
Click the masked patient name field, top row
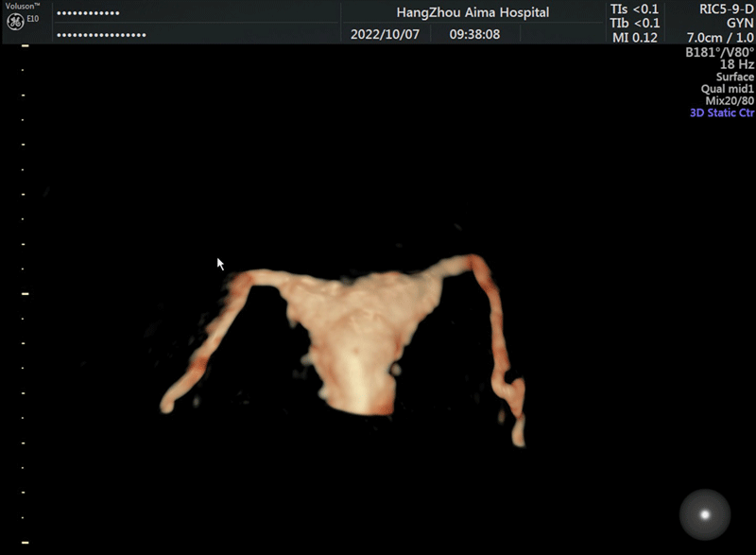click(89, 14)
